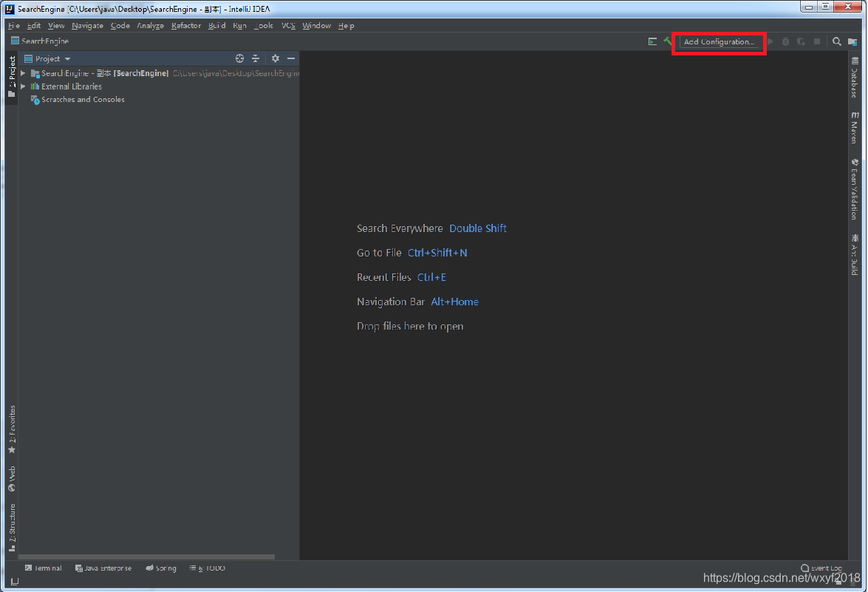Open the Terminal tool window
The height and width of the screenshot is (592, 868).
tap(43, 568)
